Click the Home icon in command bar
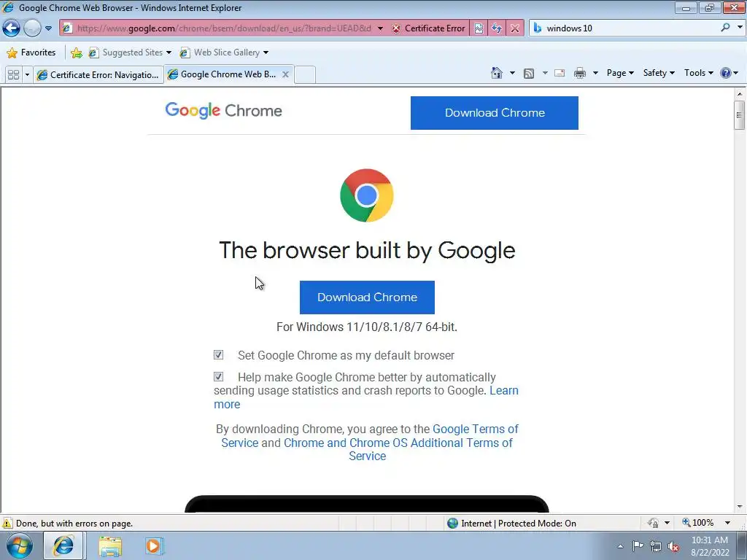The width and height of the screenshot is (747, 560). (496, 73)
